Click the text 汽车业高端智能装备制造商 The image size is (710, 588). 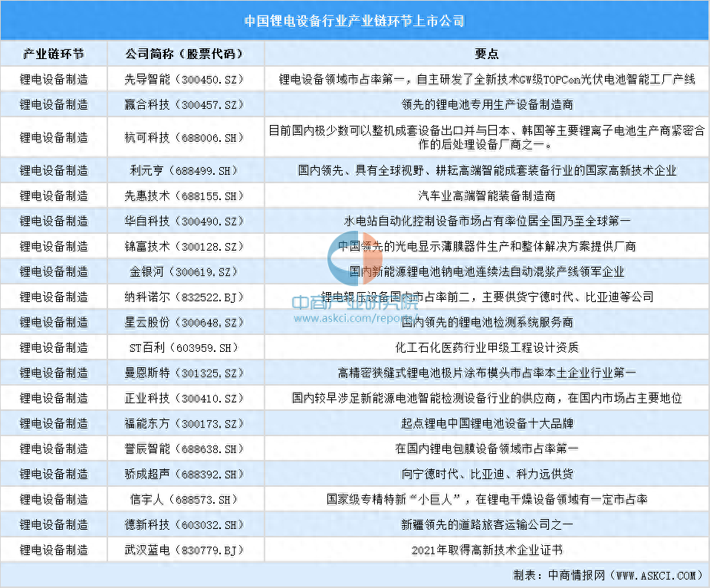click(487, 196)
